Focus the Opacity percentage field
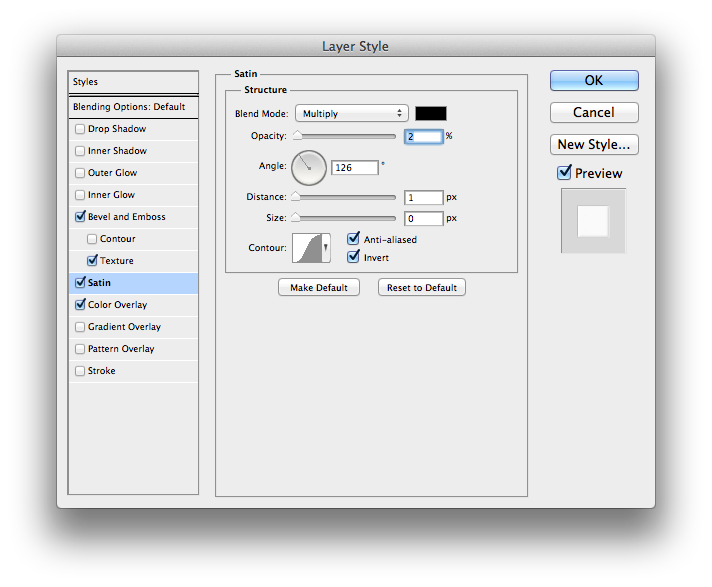712x587 pixels. 423,137
